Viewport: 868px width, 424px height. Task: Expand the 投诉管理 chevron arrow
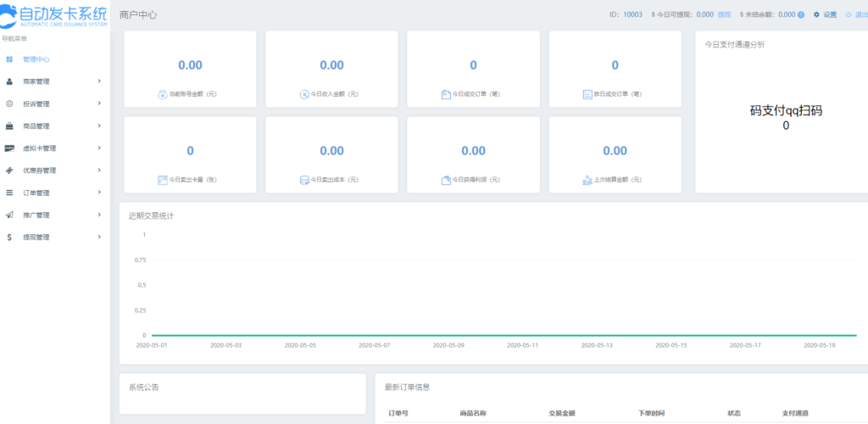[x=99, y=103]
